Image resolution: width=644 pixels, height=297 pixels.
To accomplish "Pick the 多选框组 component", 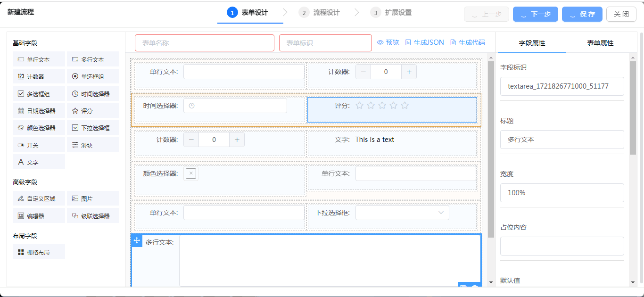I will [x=39, y=94].
